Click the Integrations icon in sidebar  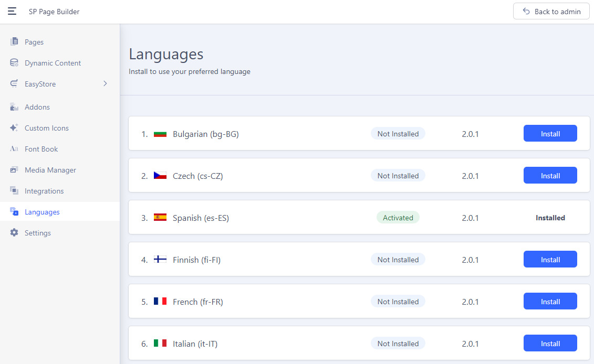14,191
